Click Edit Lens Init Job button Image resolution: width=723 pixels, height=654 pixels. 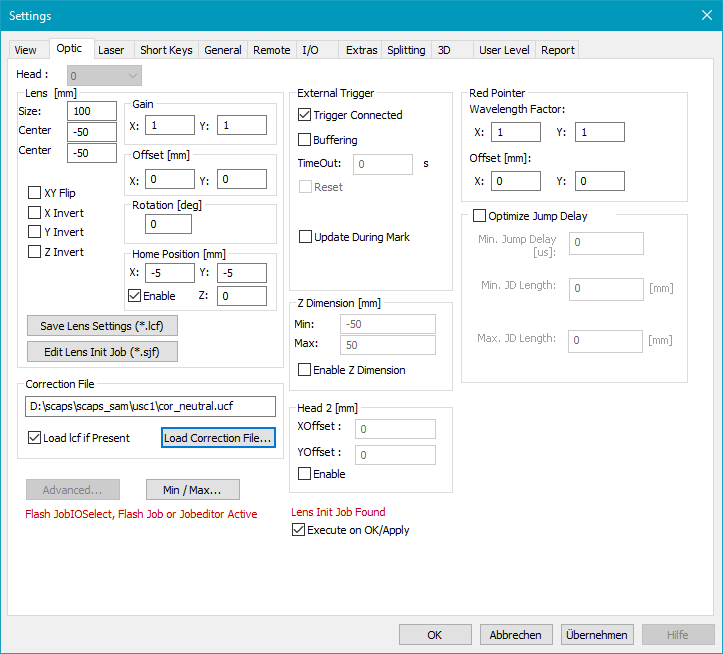click(103, 351)
